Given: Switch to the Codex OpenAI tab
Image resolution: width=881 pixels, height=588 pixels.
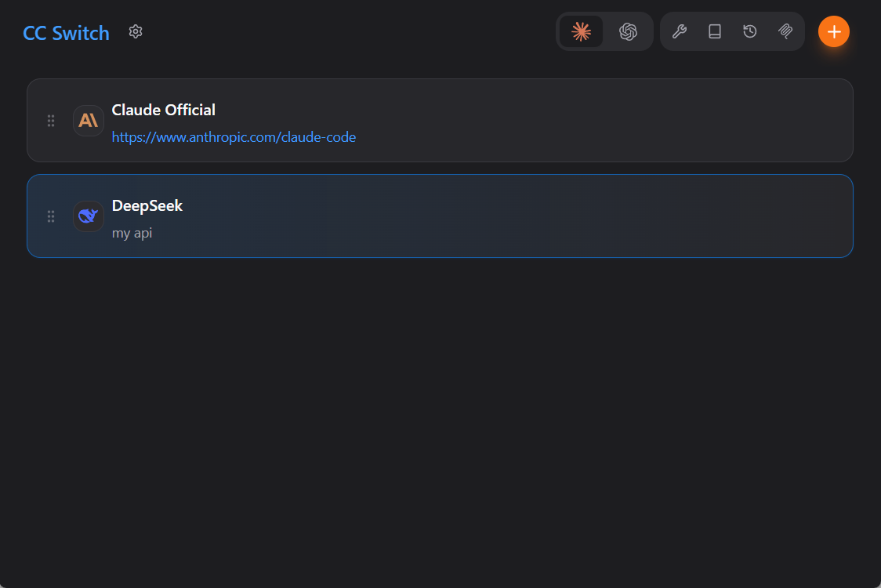Looking at the screenshot, I should point(628,31).
